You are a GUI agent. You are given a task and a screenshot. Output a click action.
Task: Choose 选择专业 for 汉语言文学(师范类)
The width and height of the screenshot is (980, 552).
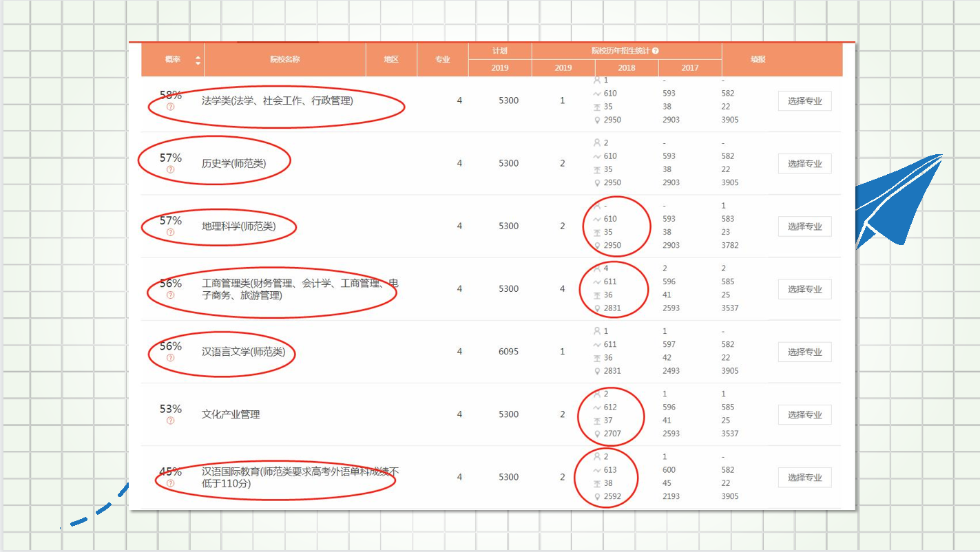tap(804, 352)
